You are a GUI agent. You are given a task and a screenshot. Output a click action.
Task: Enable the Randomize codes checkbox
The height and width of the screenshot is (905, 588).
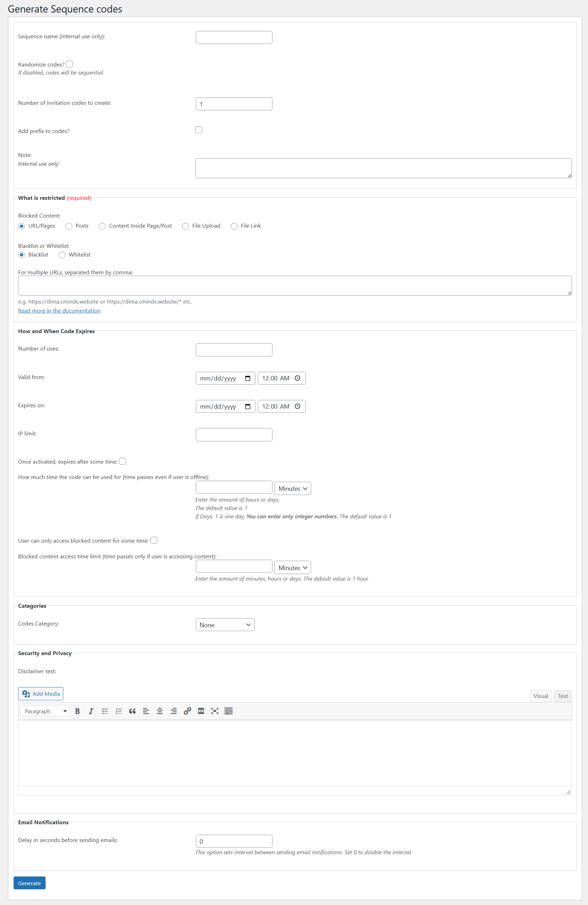click(70, 64)
